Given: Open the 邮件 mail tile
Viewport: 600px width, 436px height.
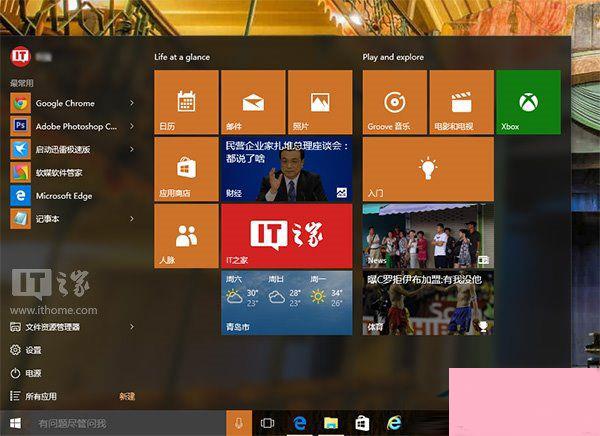Looking at the screenshot, I should [253, 102].
